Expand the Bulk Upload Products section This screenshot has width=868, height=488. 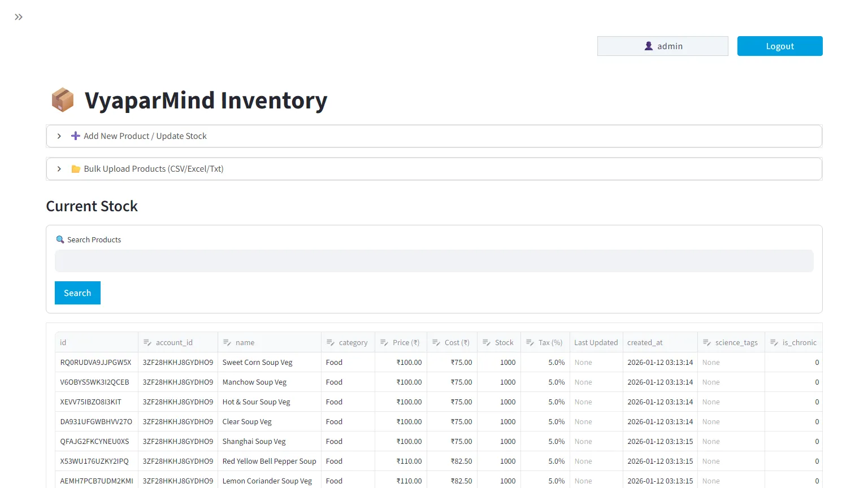(x=434, y=169)
